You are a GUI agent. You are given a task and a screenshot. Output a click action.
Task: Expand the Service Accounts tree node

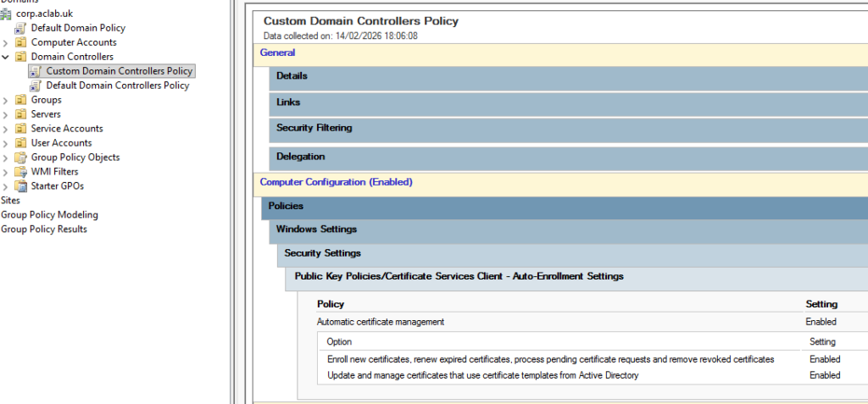6,129
